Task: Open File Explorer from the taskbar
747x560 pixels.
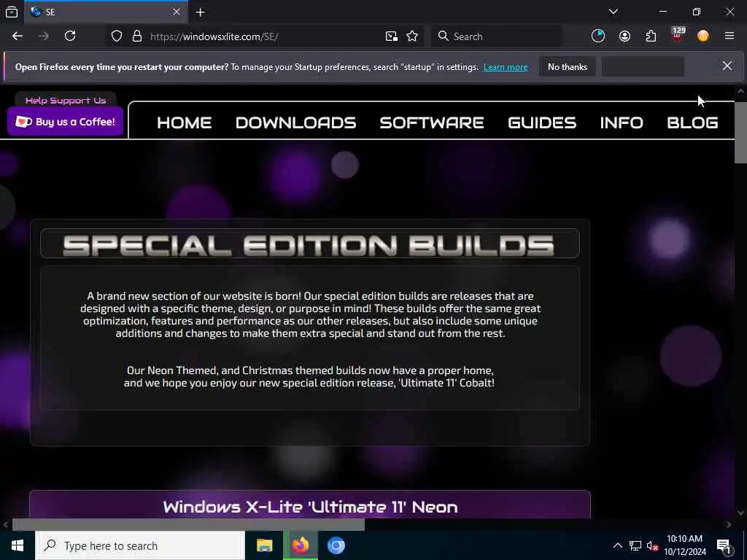Action: pyautogui.click(x=264, y=545)
